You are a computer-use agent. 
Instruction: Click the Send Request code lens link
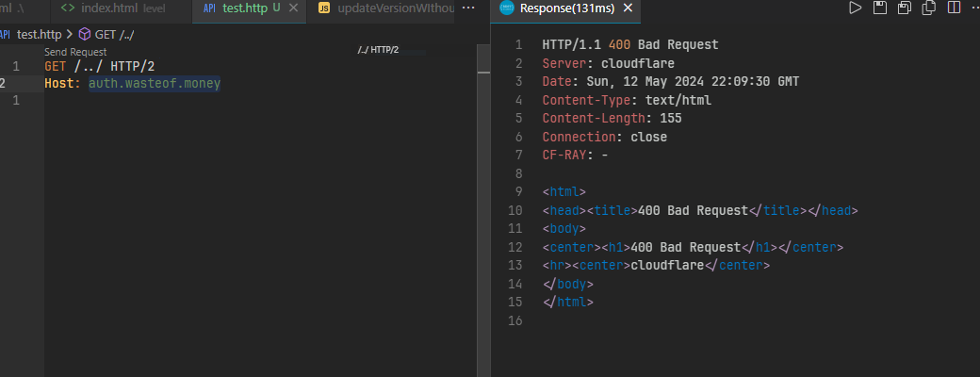tap(75, 53)
